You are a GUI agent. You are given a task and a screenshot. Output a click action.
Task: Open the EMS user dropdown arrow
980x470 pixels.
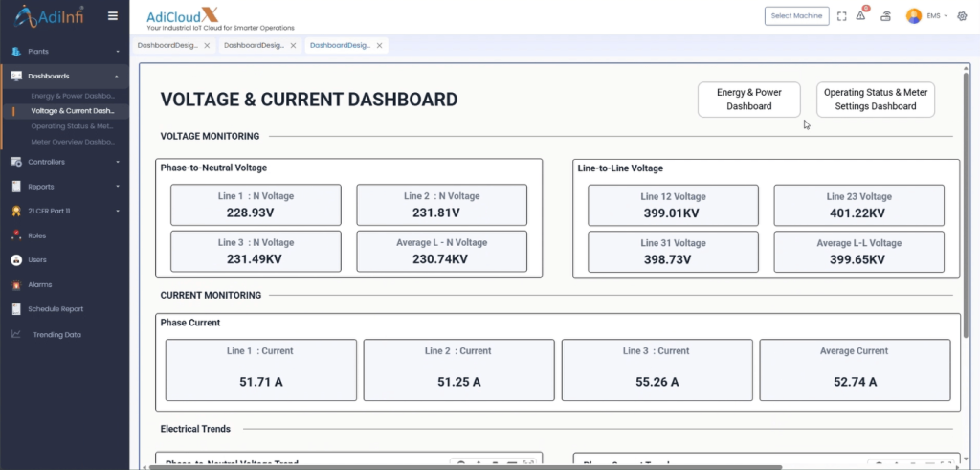point(946,16)
